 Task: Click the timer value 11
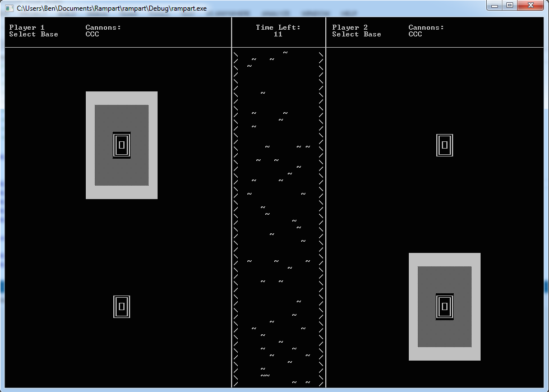(278, 34)
